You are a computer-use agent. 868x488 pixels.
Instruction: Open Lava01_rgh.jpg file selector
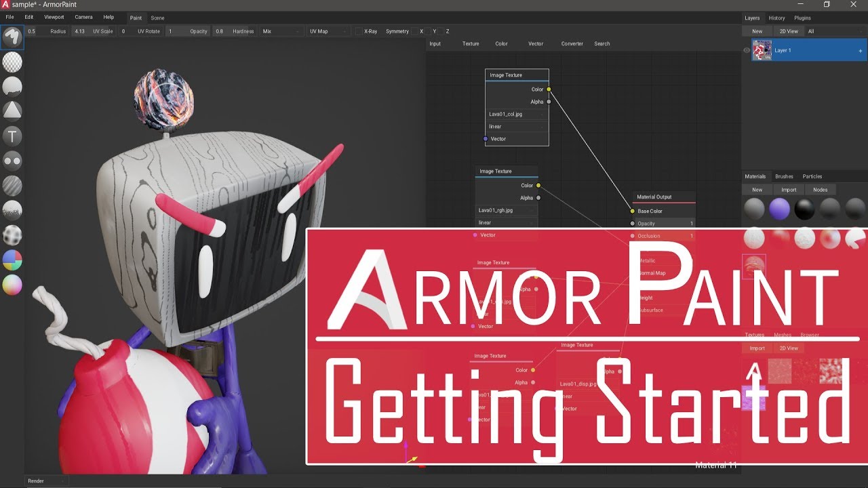click(x=507, y=211)
